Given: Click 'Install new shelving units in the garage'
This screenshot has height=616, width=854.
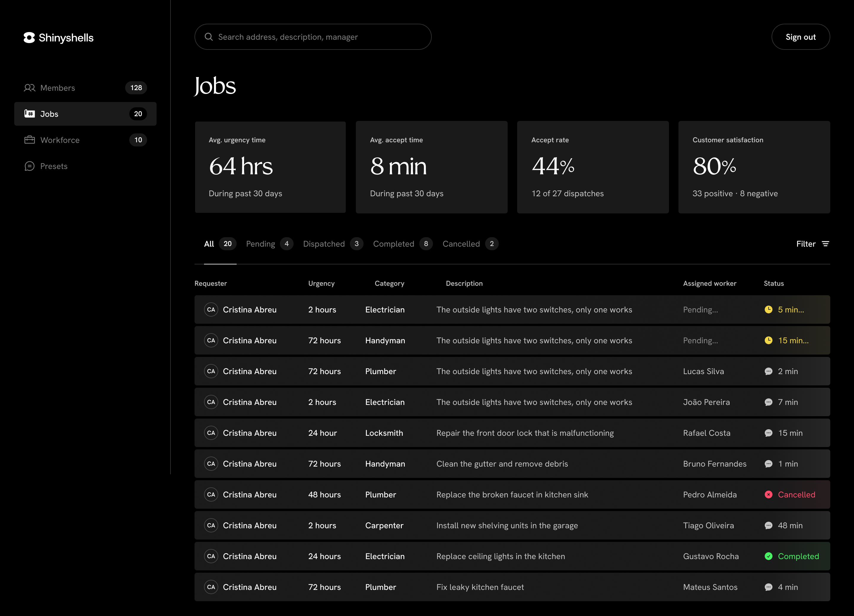Looking at the screenshot, I should (507, 526).
